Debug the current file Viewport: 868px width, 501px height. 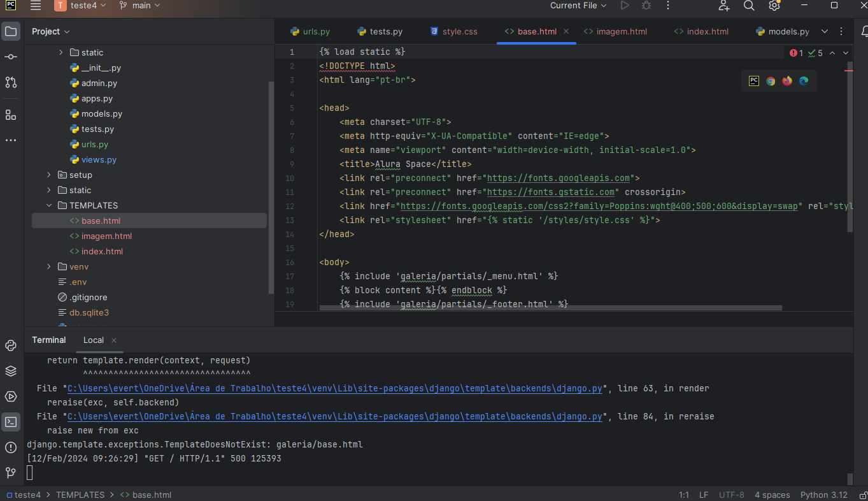(x=646, y=6)
